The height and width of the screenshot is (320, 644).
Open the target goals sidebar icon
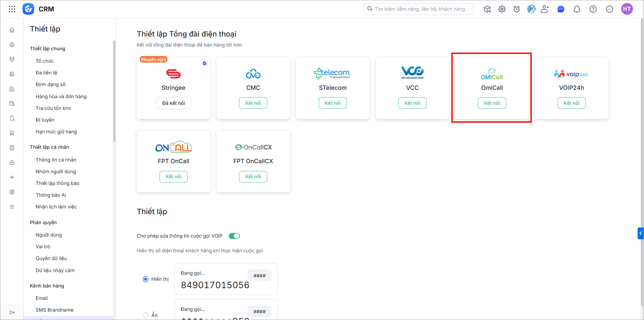[12, 192]
